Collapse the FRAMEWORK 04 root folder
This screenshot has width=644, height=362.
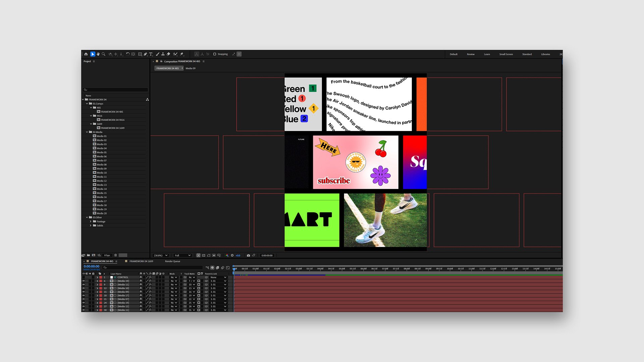point(83,100)
